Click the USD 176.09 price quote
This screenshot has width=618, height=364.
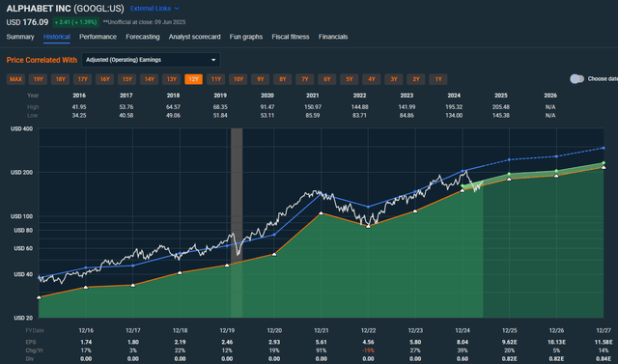point(27,22)
